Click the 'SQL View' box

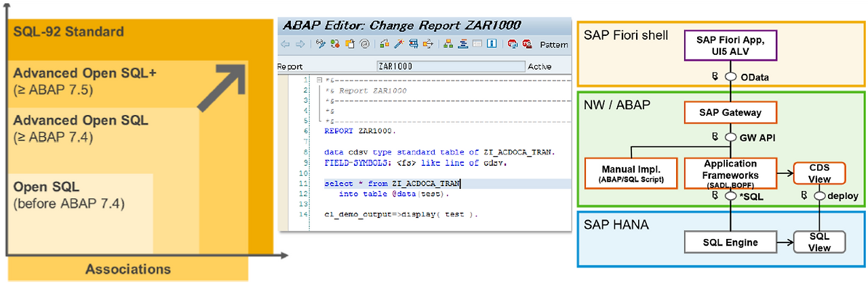(821, 242)
